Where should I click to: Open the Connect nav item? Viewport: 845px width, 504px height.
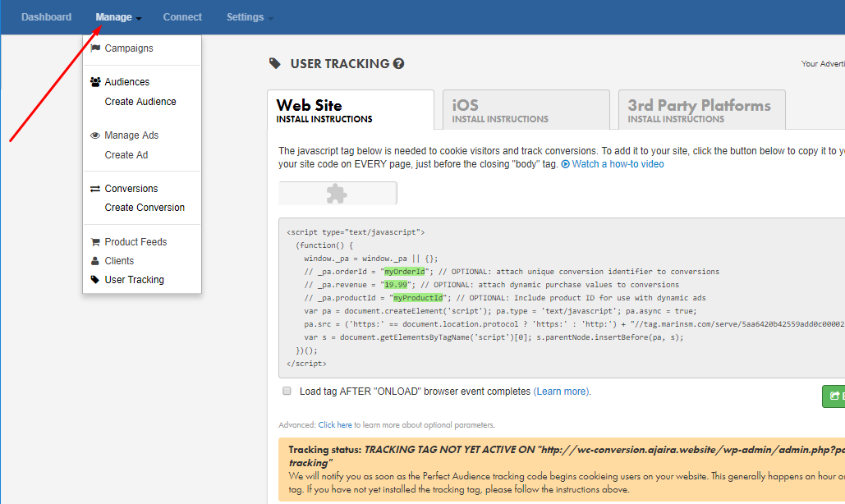pos(182,17)
